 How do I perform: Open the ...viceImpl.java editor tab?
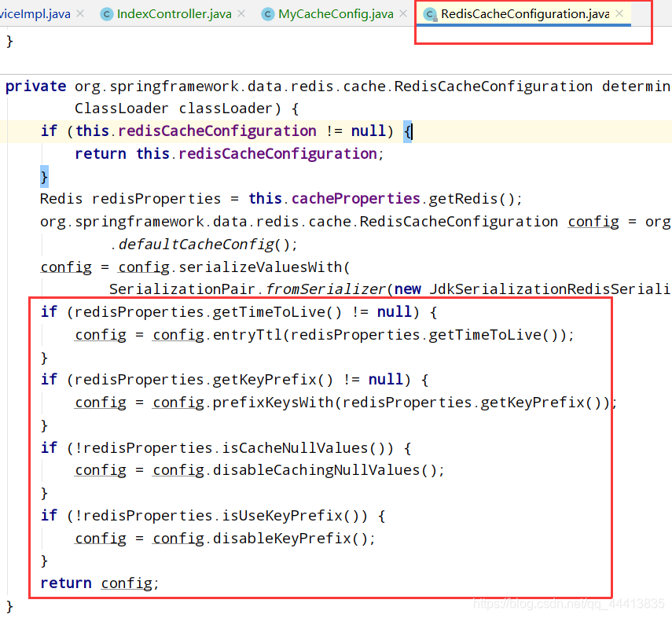[35, 14]
